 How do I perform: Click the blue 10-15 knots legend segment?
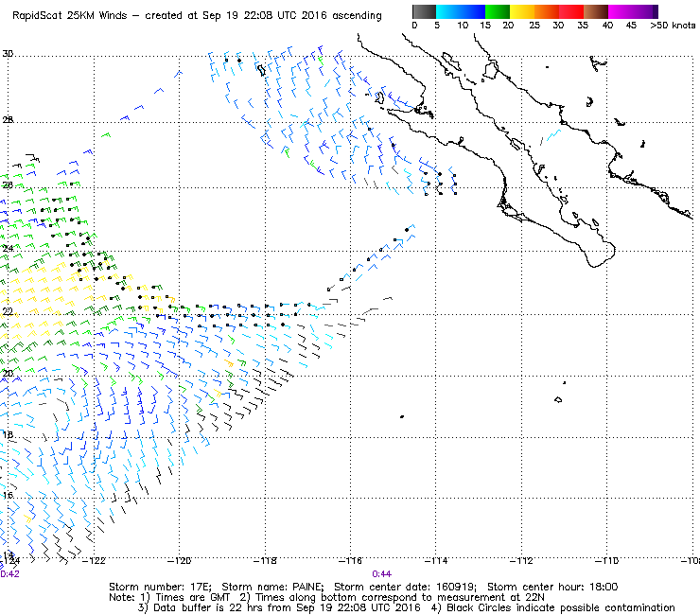coord(472,11)
